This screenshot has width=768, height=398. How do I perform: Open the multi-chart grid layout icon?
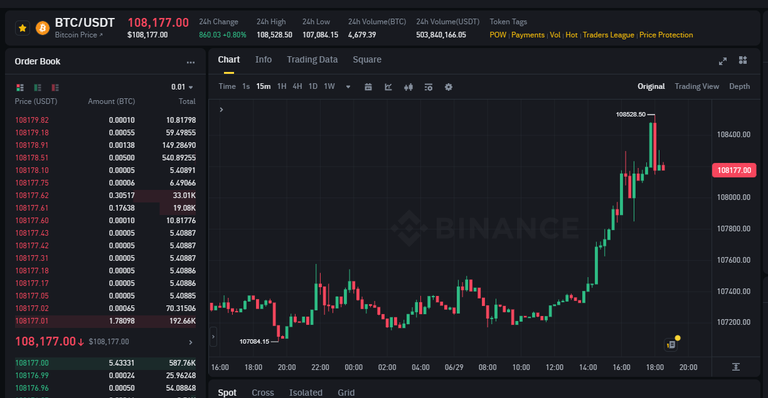pyautogui.click(x=743, y=60)
